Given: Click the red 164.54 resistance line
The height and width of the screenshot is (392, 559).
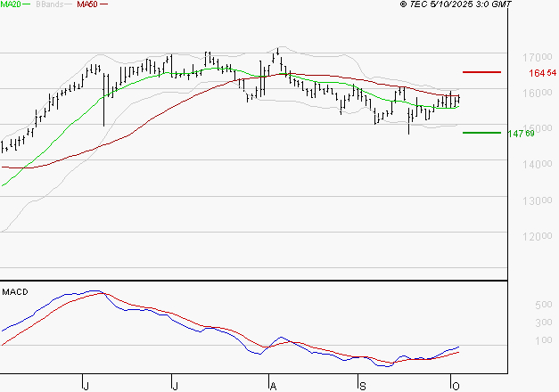Looking at the screenshot, I should [481, 71].
